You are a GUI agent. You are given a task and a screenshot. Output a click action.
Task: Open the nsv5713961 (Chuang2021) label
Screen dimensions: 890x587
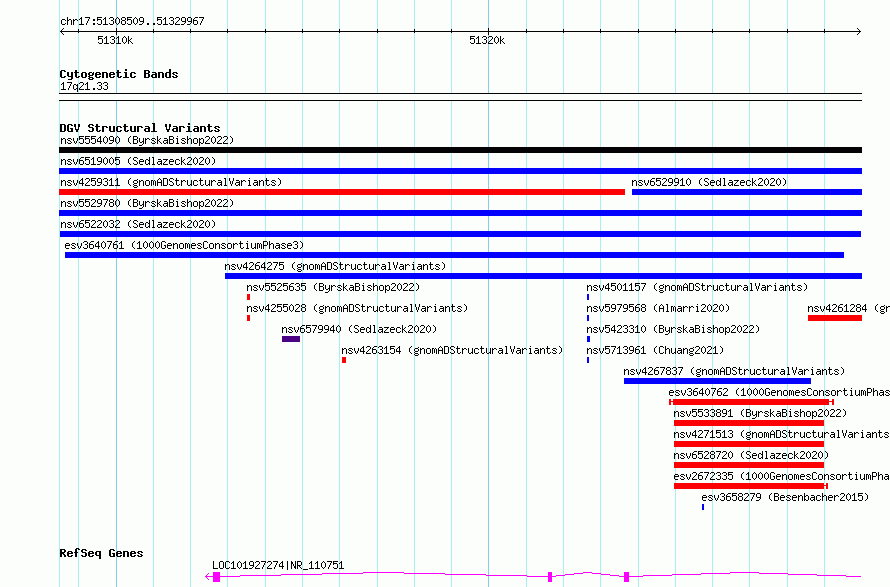pos(655,350)
